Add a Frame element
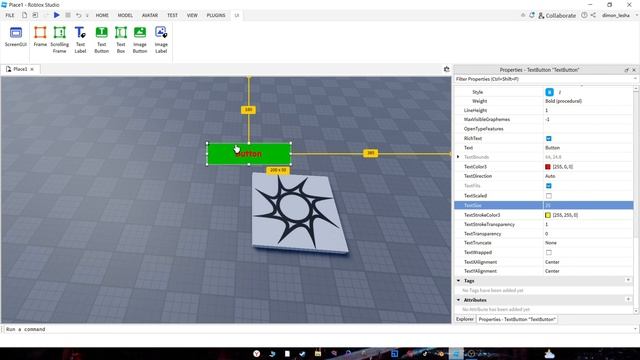Viewport: 640px width, 360px height. coord(40,37)
